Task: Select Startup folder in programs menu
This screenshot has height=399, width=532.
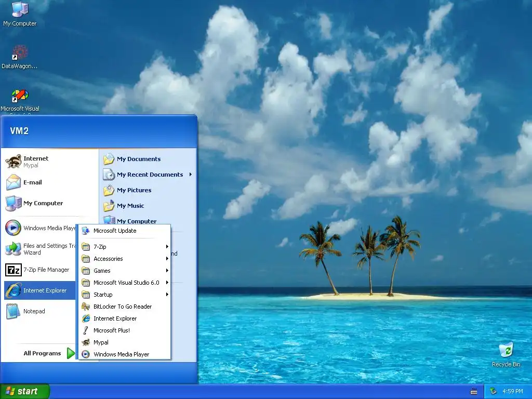Action: tap(124, 295)
